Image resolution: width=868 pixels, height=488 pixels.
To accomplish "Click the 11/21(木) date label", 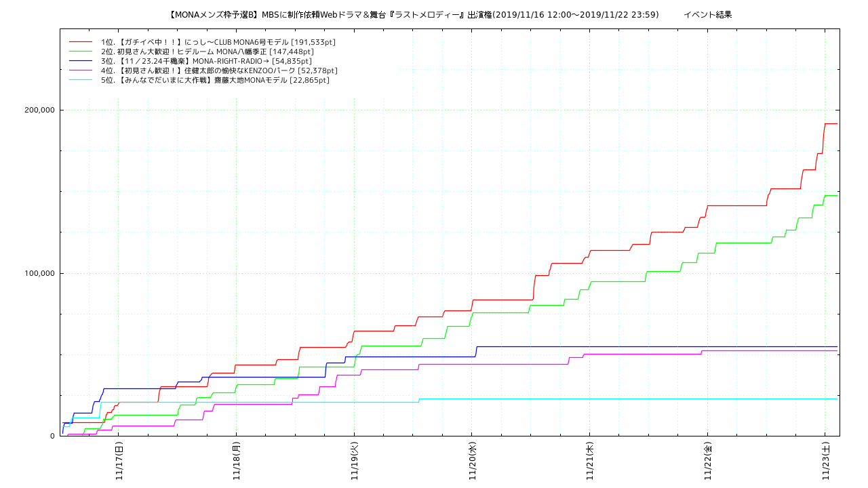I will [590, 461].
